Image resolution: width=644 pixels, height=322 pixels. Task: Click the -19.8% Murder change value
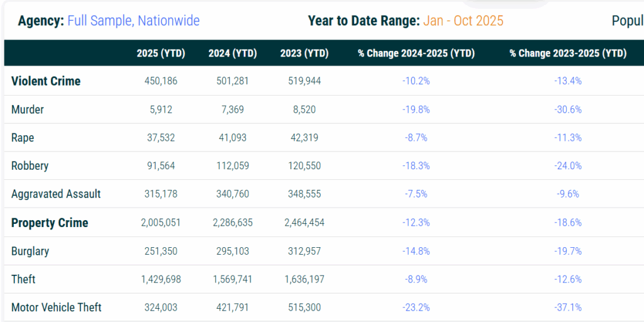point(416,109)
